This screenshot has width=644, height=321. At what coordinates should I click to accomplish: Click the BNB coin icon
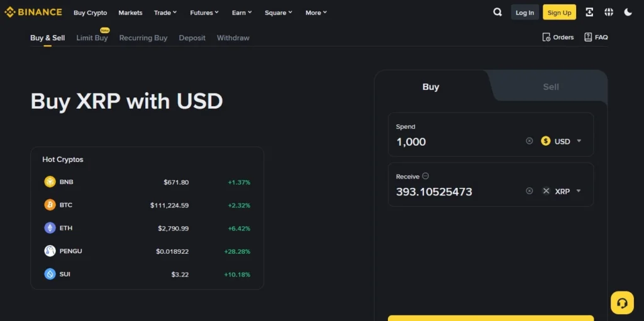pos(50,182)
